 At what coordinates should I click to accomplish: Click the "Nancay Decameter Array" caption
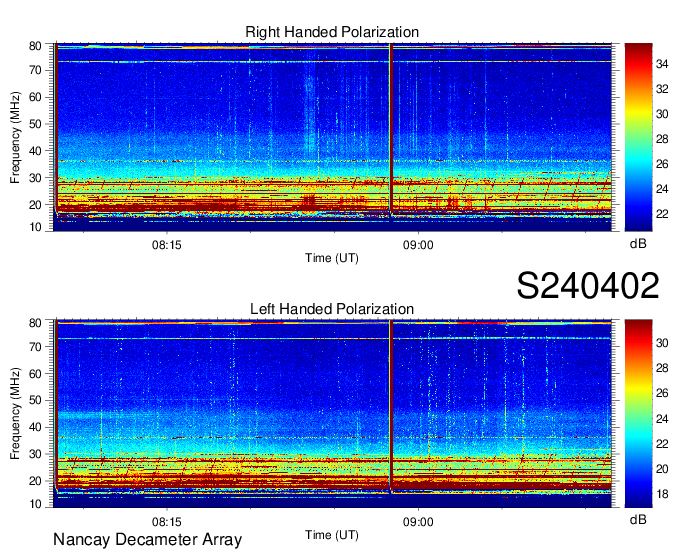[147, 540]
